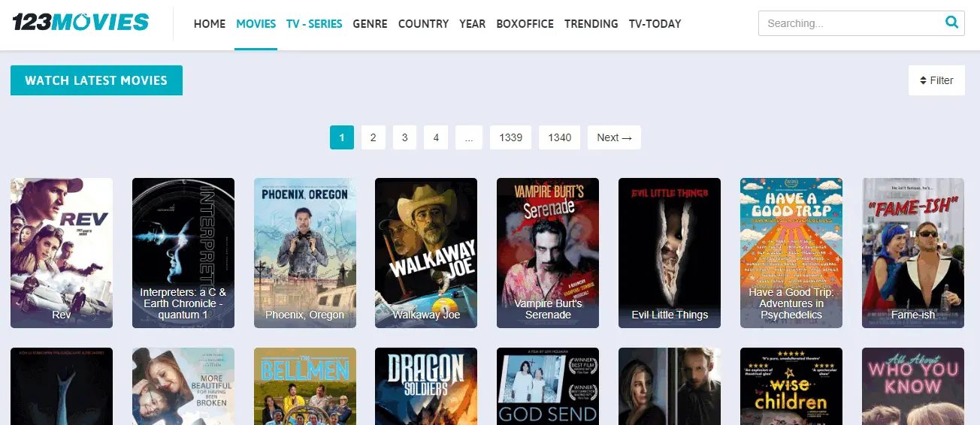This screenshot has width=980, height=425.
Task: Open the TV - Series section
Action: pyautogui.click(x=314, y=23)
